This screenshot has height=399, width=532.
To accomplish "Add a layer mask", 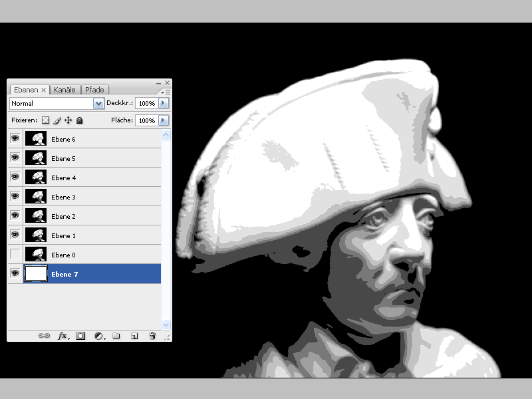I will point(80,336).
